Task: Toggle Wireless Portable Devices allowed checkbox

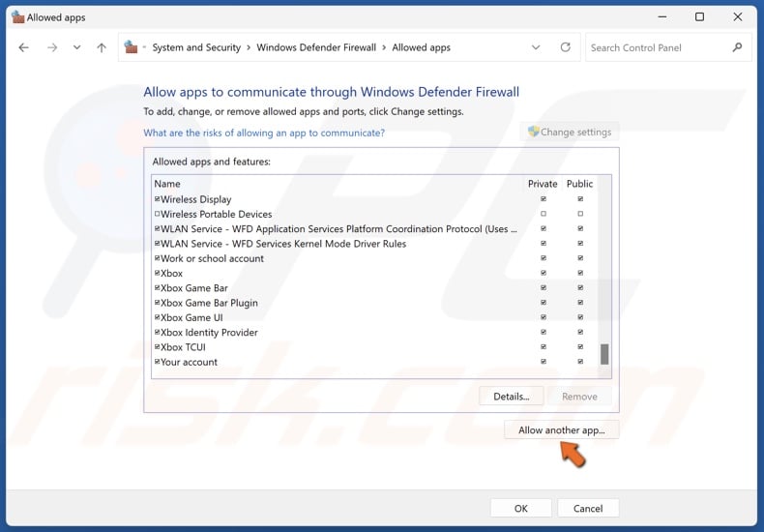Action: pos(158,214)
